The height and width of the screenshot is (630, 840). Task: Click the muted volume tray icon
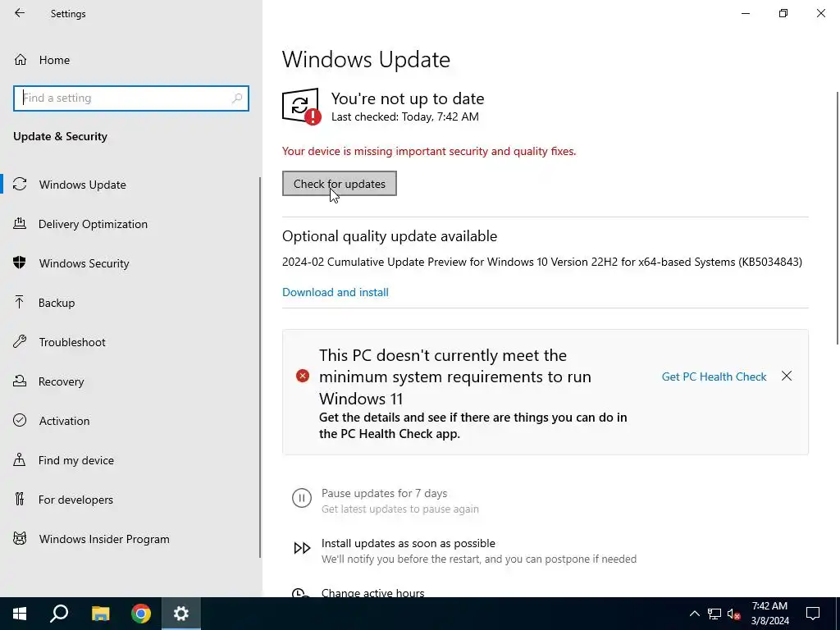pos(734,614)
